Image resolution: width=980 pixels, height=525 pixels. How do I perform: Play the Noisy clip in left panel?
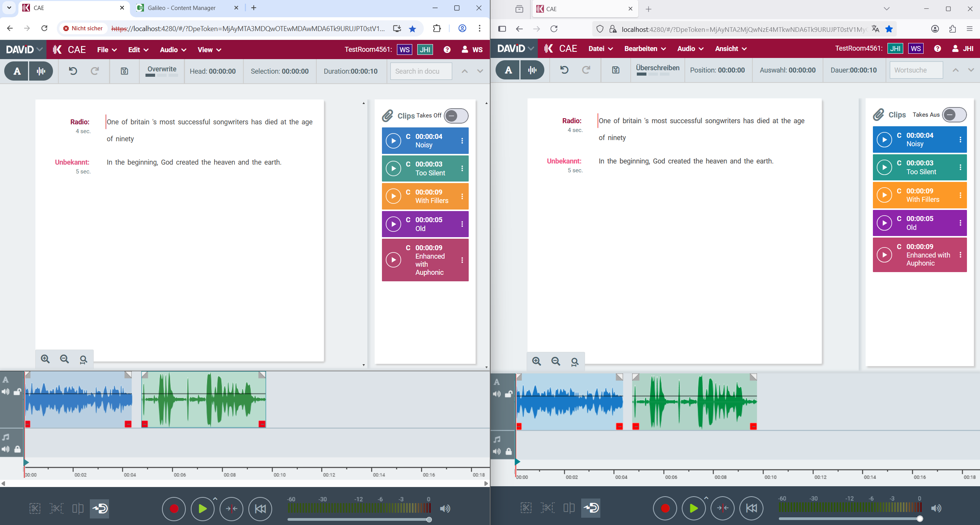(x=393, y=141)
